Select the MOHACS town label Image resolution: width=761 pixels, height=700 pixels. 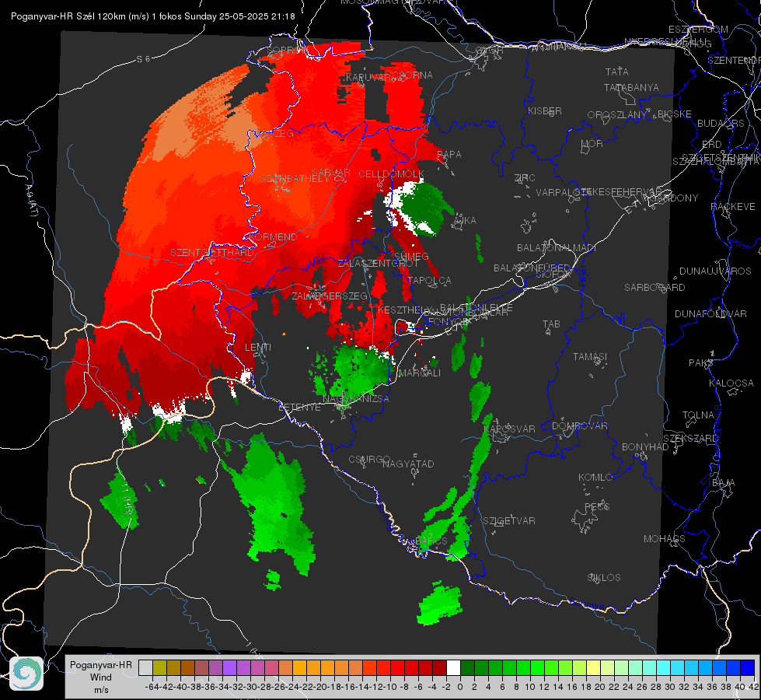(664, 539)
